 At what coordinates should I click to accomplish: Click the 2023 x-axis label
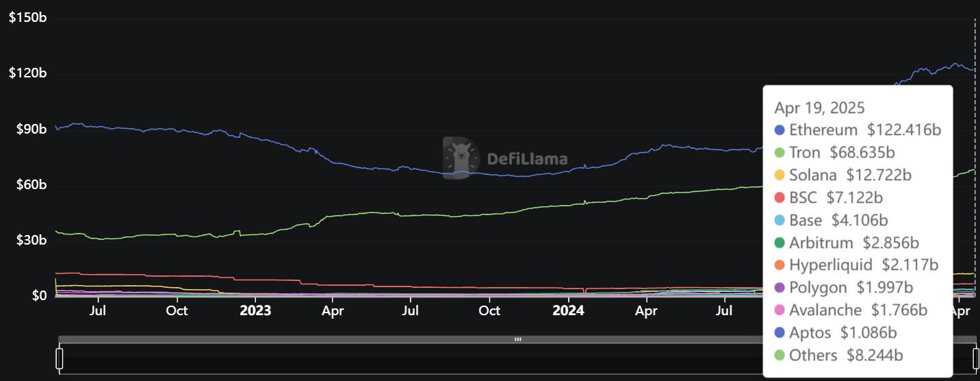point(255,311)
